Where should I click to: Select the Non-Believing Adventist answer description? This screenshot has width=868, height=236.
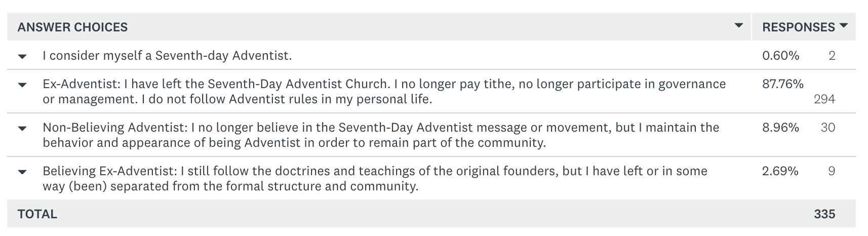pyautogui.click(x=381, y=135)
